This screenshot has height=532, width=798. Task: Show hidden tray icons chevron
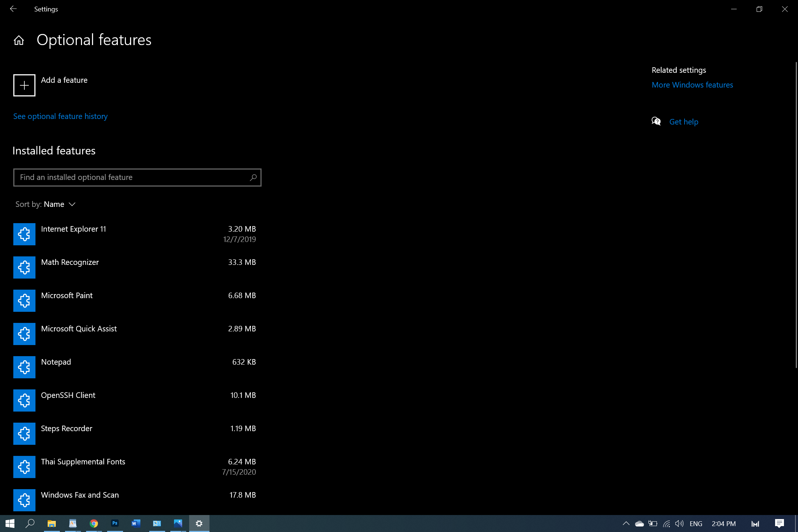click(626, 524)
